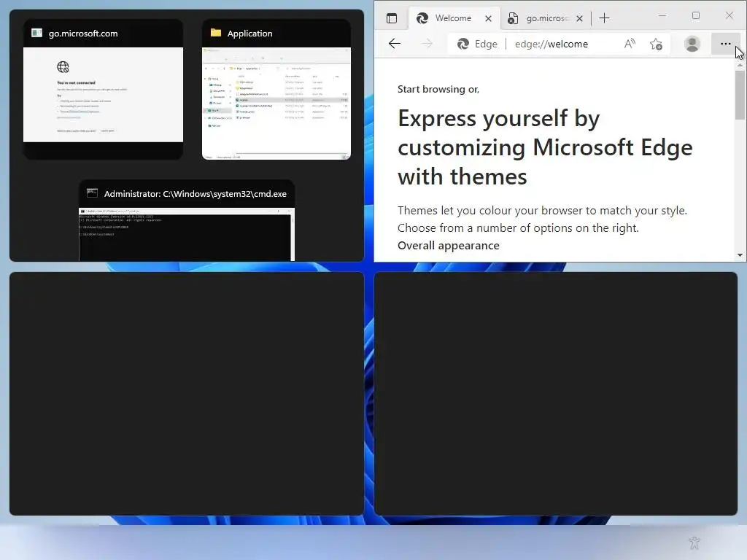The height and width of the screenshot is (560, 747).
Task: Start Read aloud from the address bar
Action: click(x=630, y=44)
